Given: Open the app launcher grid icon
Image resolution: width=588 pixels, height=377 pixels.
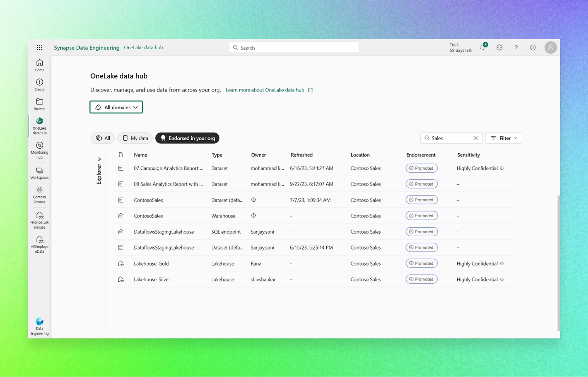Looking at the screenshot, I should [x=39, y=48].
